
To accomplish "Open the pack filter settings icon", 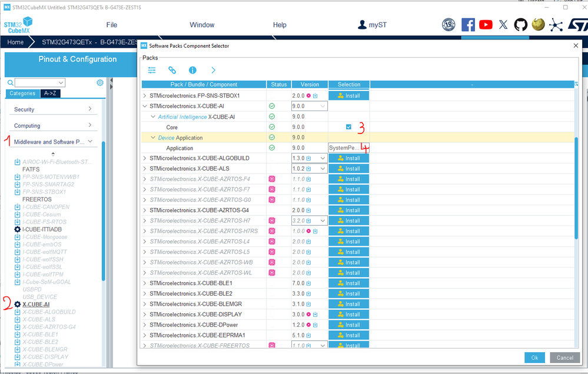I will click(152, 70).
